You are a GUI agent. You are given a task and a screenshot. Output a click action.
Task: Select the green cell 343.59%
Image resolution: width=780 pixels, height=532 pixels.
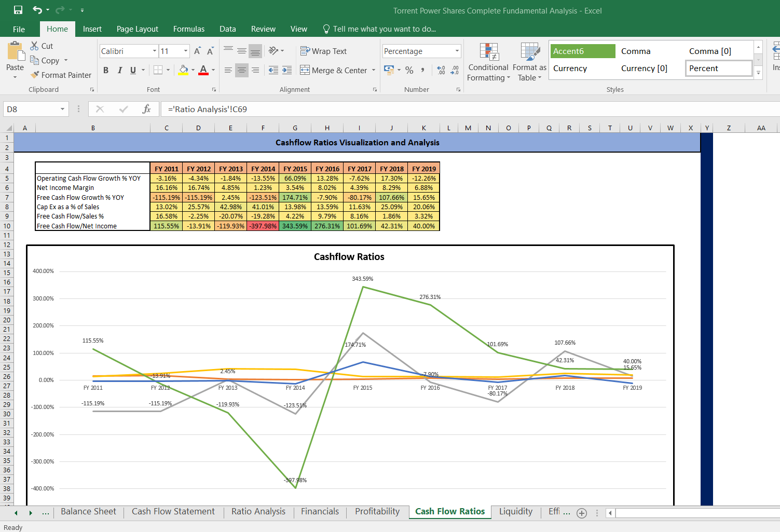[295, 226]
